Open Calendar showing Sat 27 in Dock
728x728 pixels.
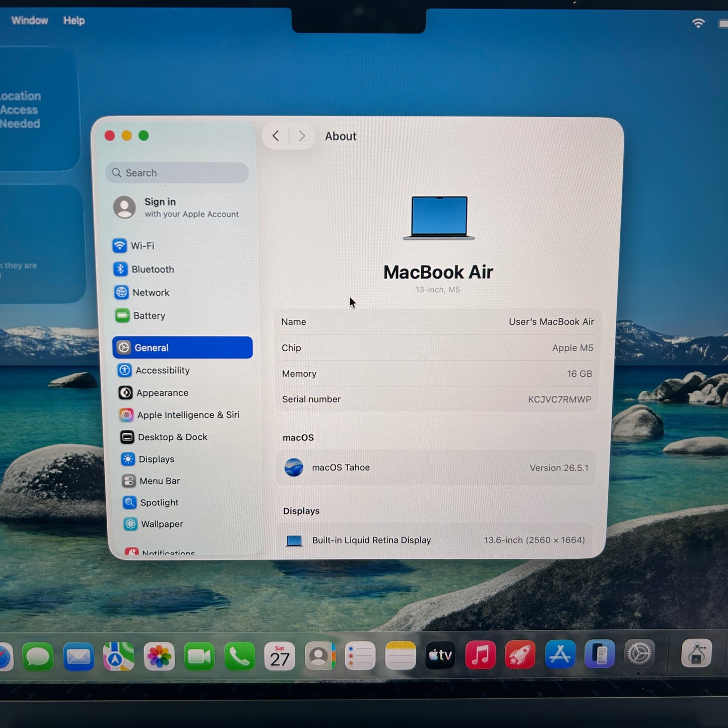click(x=280, y=656)
